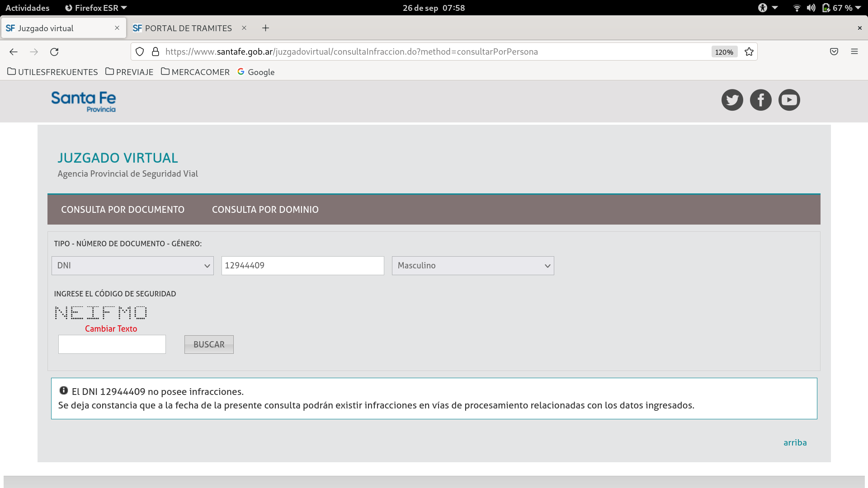Click the padlock site info icon
The width and height of the screenshot is (868, 488).
click(x=156, y=52)
